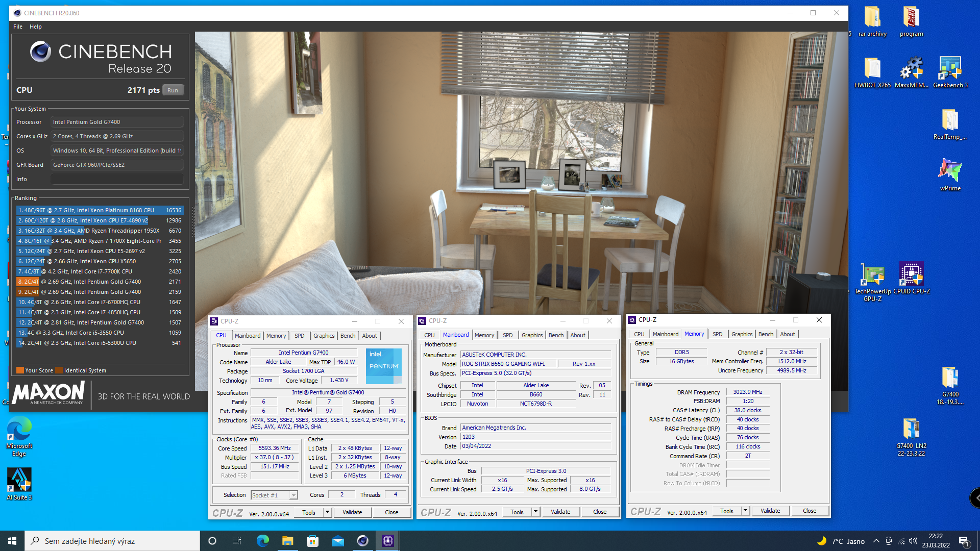Launch AI Suite 3 from the desktop

click(x=19, y=484)
